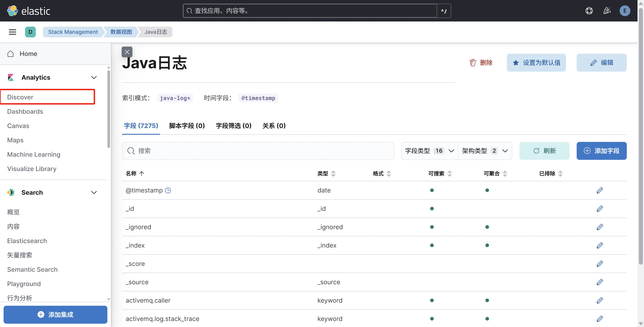This screenshot has width=644, height=327.
Task: Sort by 类型 column
Action: click(x=326, y=173)
